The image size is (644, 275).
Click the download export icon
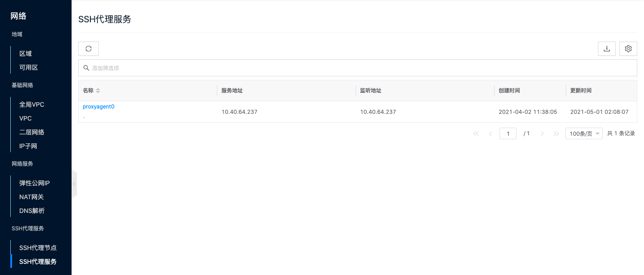click(607, 49)
